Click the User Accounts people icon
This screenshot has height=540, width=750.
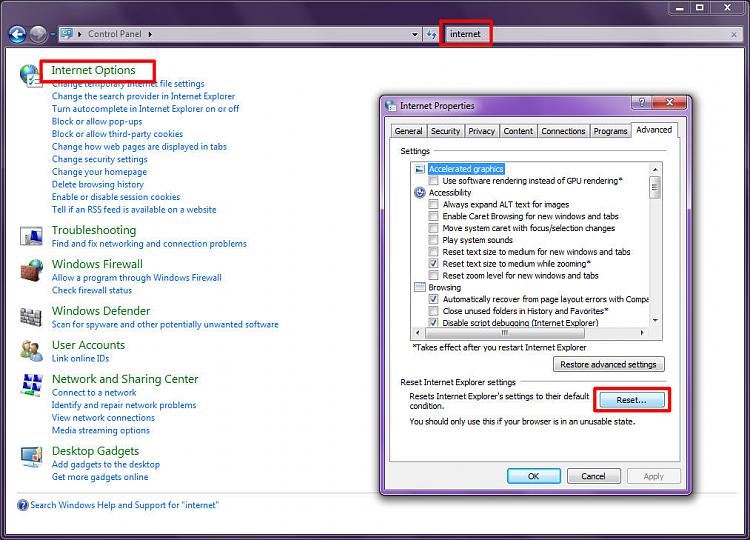tap(31, 351)
